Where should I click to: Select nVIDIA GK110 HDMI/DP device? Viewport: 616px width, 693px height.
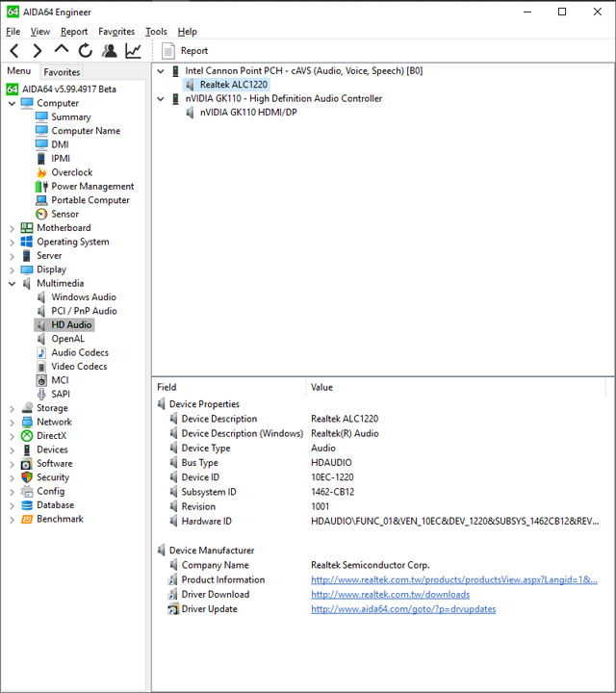coord(248,113)
